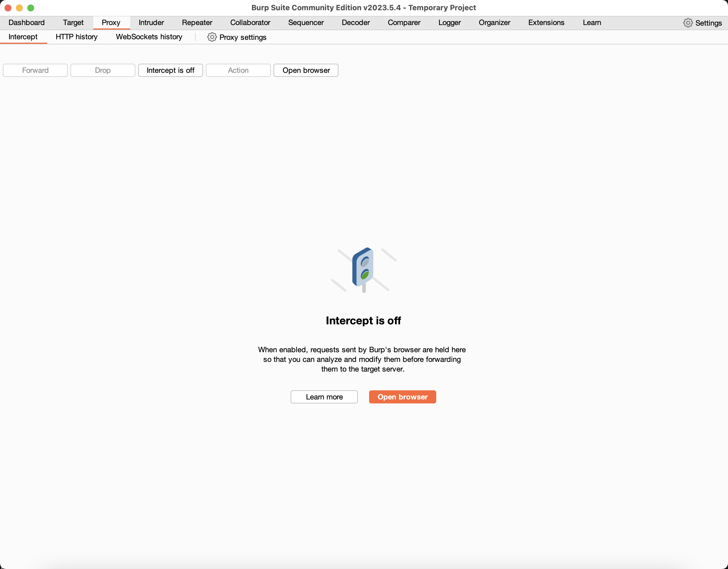Click the Settings label at top right
This screenshot has height=569, width=728.
[708, 23]
